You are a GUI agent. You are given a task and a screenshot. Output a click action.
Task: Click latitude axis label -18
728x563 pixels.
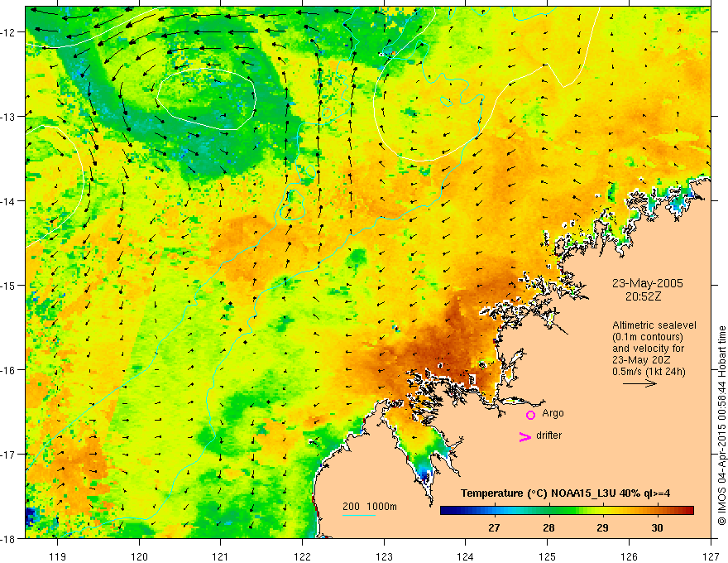pyautogui.click(x=8, y=538)
